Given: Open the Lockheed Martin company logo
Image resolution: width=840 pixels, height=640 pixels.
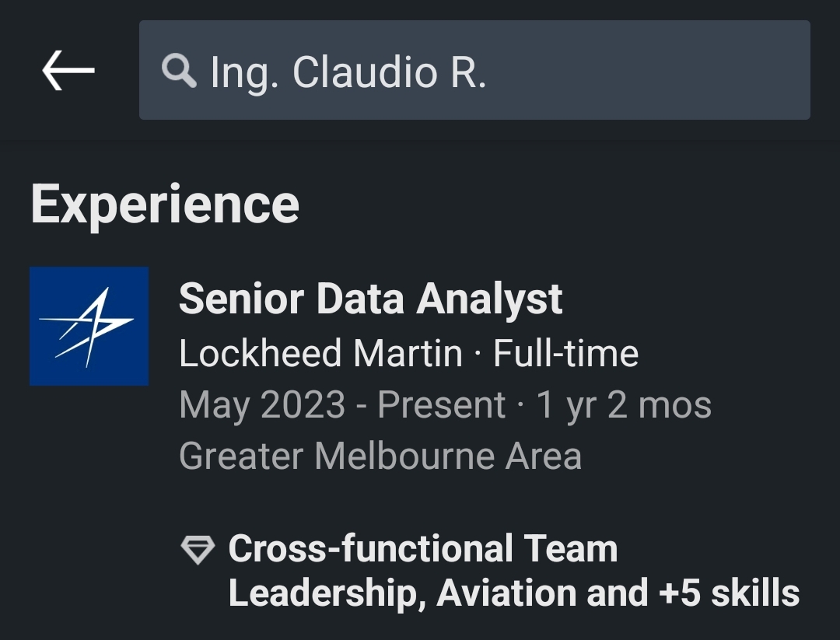Looking at the screenshot, I should point(89,326).
